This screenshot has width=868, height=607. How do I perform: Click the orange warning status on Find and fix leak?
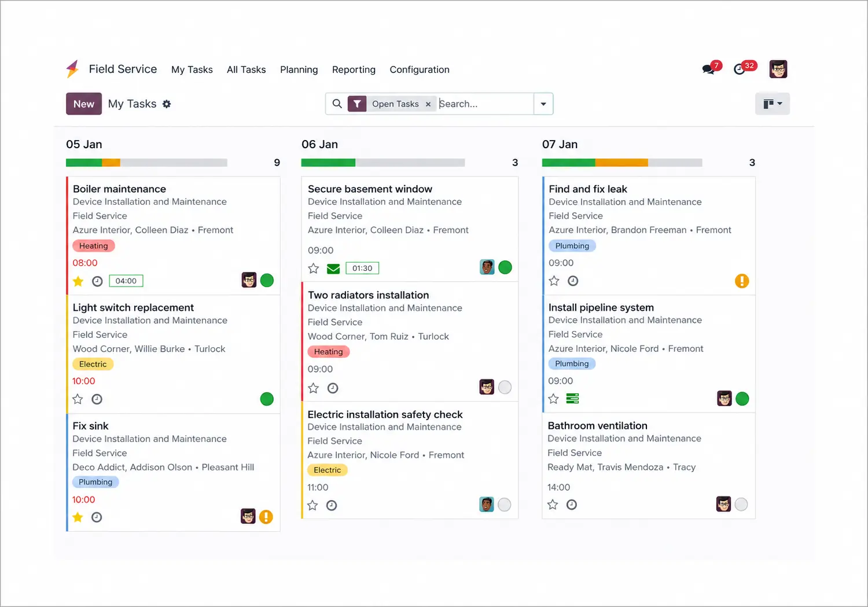pos(742,281)
